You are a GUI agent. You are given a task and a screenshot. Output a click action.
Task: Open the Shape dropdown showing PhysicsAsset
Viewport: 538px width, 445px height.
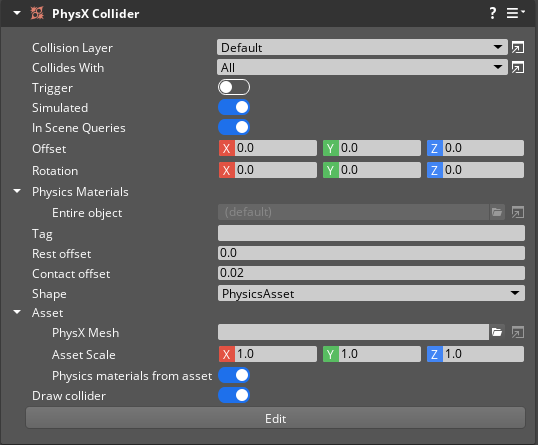point(371,293)
